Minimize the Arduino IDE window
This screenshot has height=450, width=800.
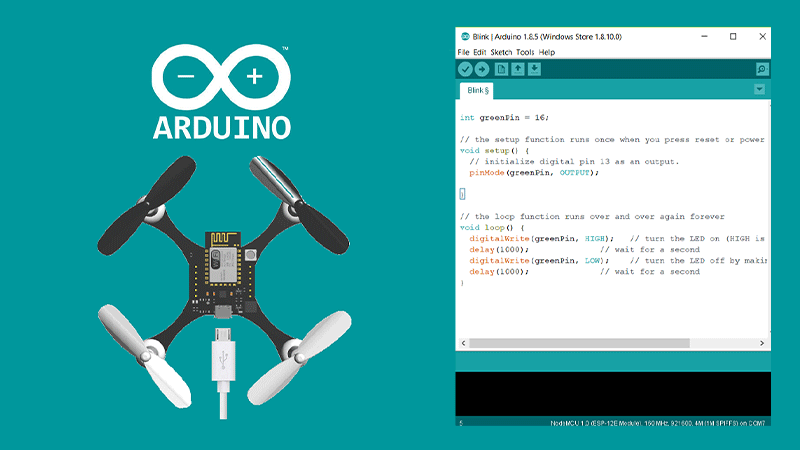click(704, 37)
